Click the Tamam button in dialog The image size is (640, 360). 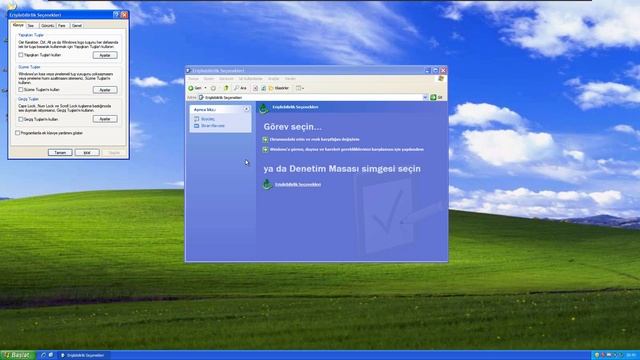pyautogui.click(x=60, y=153)
